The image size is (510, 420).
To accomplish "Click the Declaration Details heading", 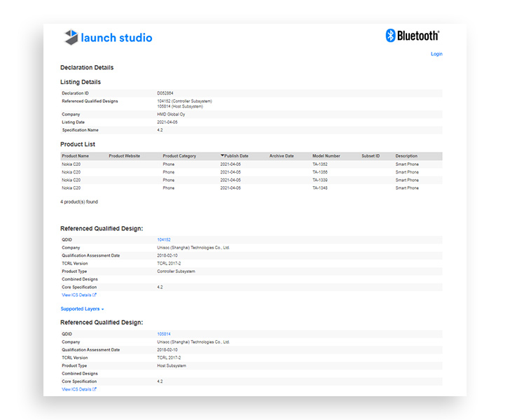I will coord(87,68).
